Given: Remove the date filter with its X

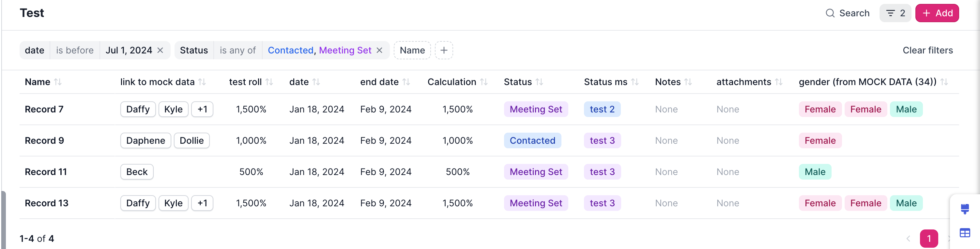Looking at the screenshot, I should coord(160,50).
